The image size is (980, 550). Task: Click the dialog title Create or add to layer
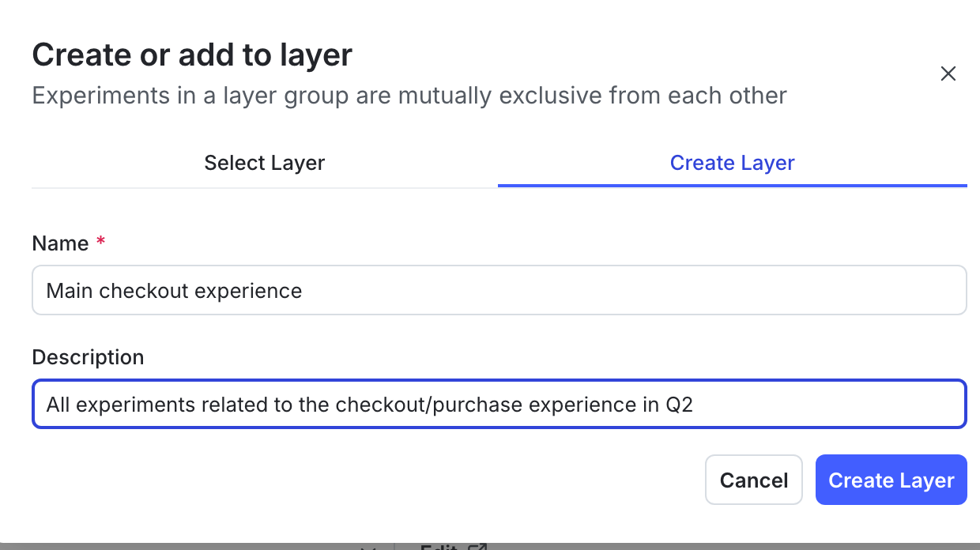(192, 54)
